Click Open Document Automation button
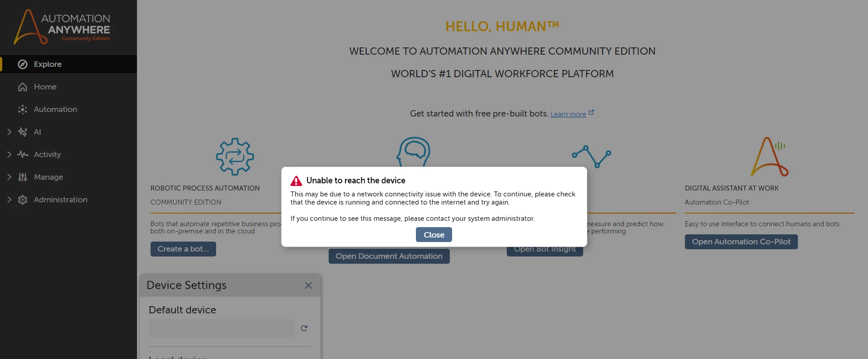The image size is (868, 359). point(389,256)
